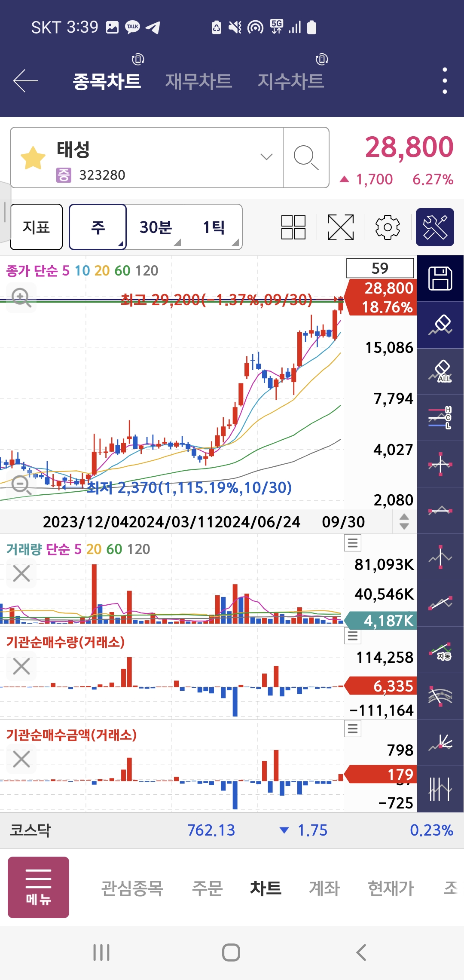Screen dimensions: 464x980
Task: Pull the left edge side handle
Action: 5,211
